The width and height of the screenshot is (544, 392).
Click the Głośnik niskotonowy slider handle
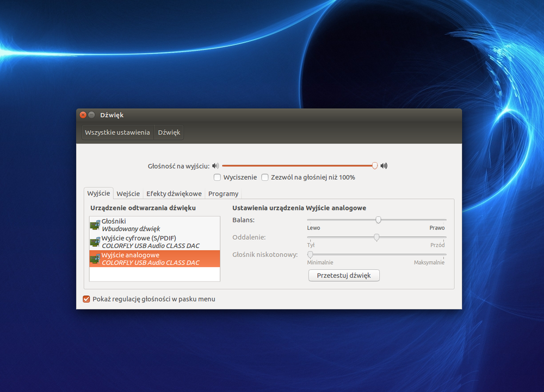(x=311, y=254)
